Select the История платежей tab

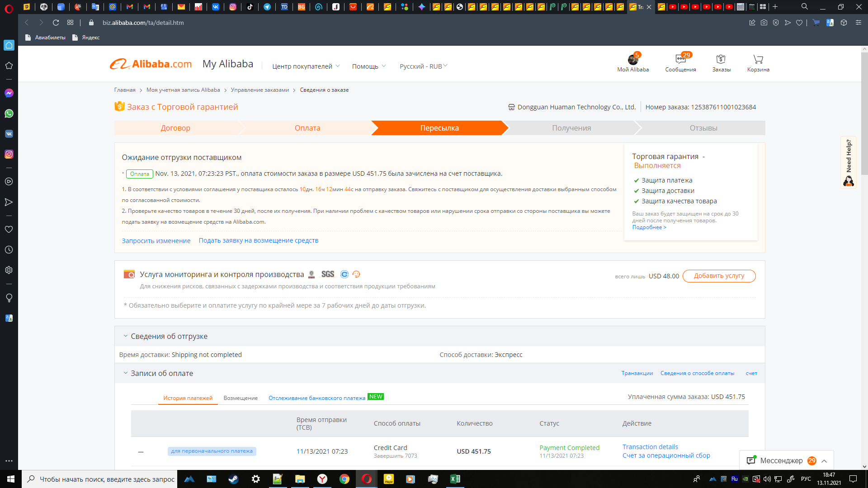pos(188,398)
